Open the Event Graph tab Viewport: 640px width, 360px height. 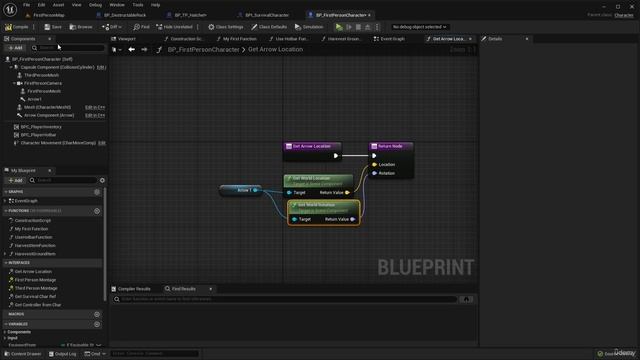[392, 39]
